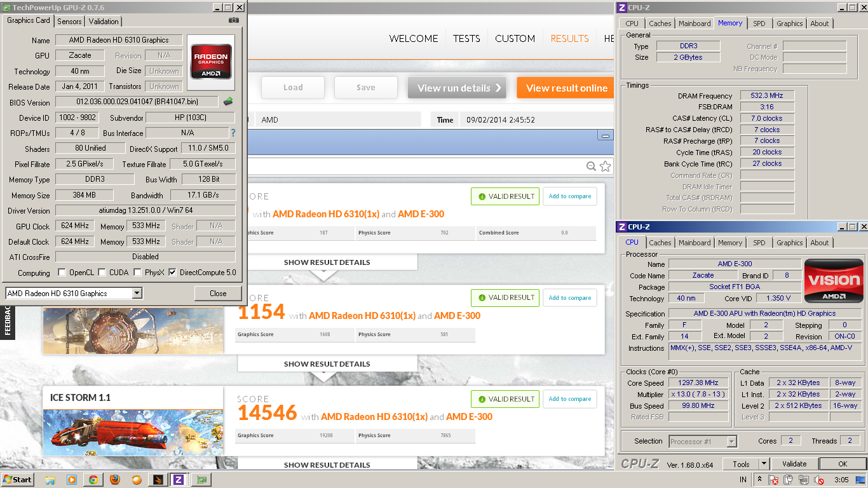Expand SHOW RESULT DETAILS under Ice Storm 1.1
Viewport: 868px width, 488px height.
327,465
